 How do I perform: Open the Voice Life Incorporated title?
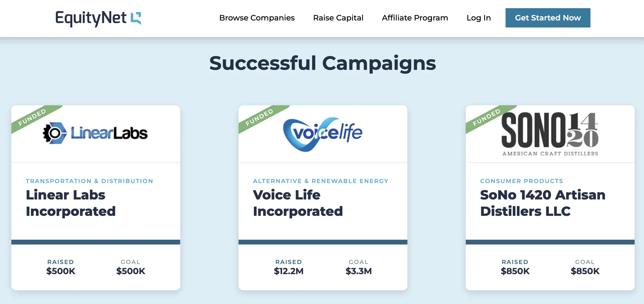(297, 203)
